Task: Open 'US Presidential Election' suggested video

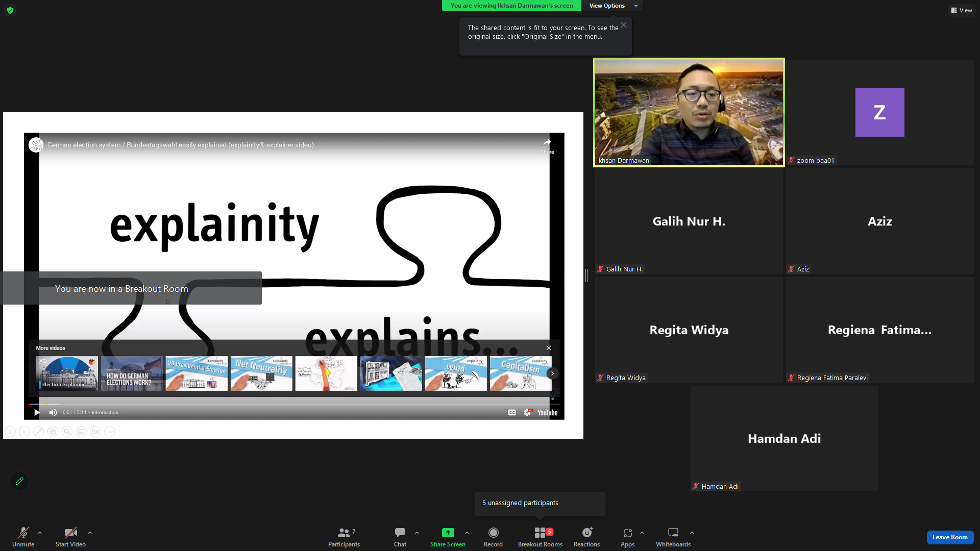Action: (x=197, y=373)
